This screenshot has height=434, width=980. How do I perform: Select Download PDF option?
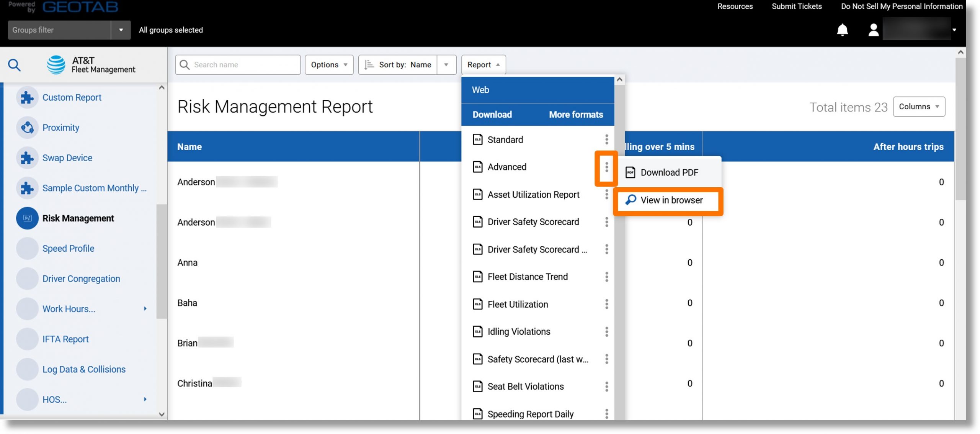pyautogui.click(x=669, y=172)
